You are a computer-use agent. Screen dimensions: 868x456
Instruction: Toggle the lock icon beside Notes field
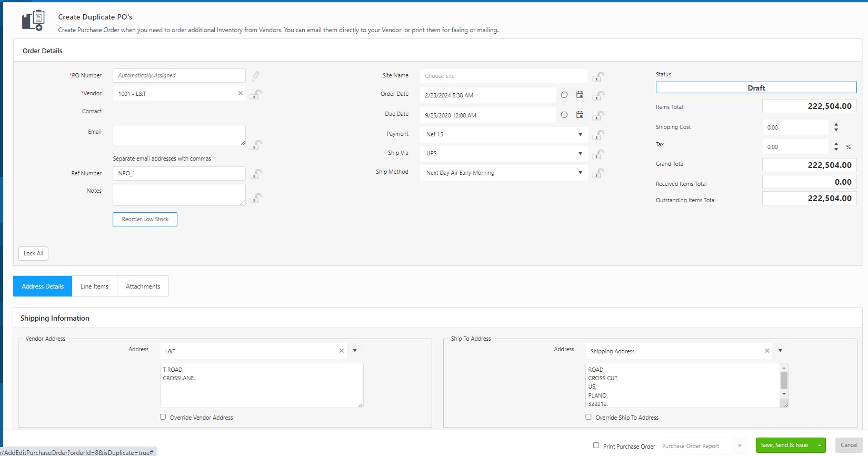[256, 197]
